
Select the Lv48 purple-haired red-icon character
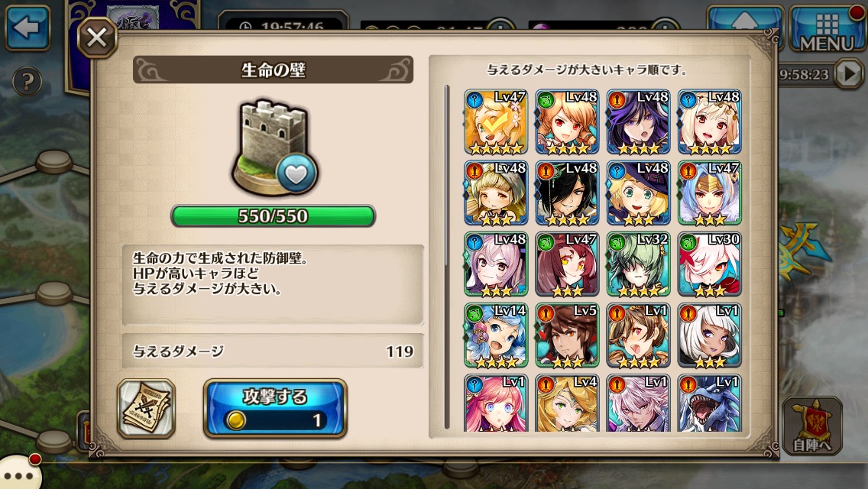tap(638, 121)
